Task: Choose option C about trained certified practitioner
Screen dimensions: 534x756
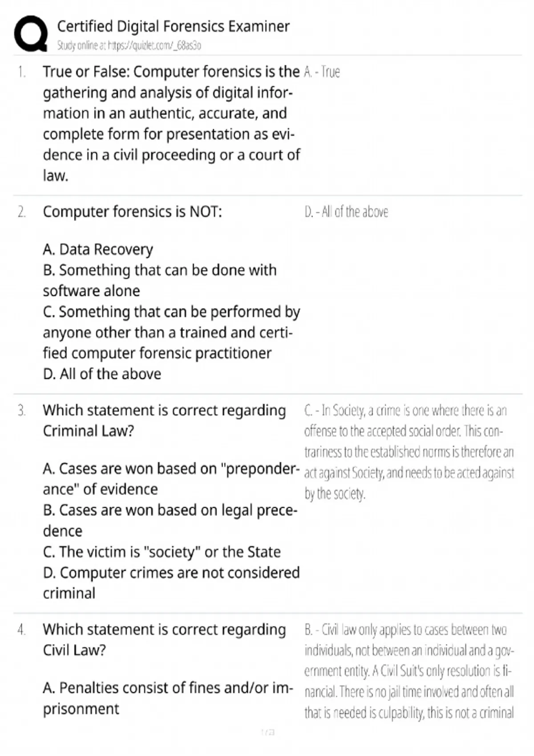Action: pyautogui.click(x=171, y=332)
